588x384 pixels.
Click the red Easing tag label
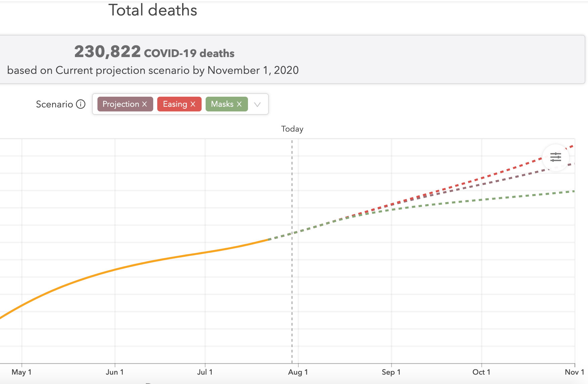175,104
